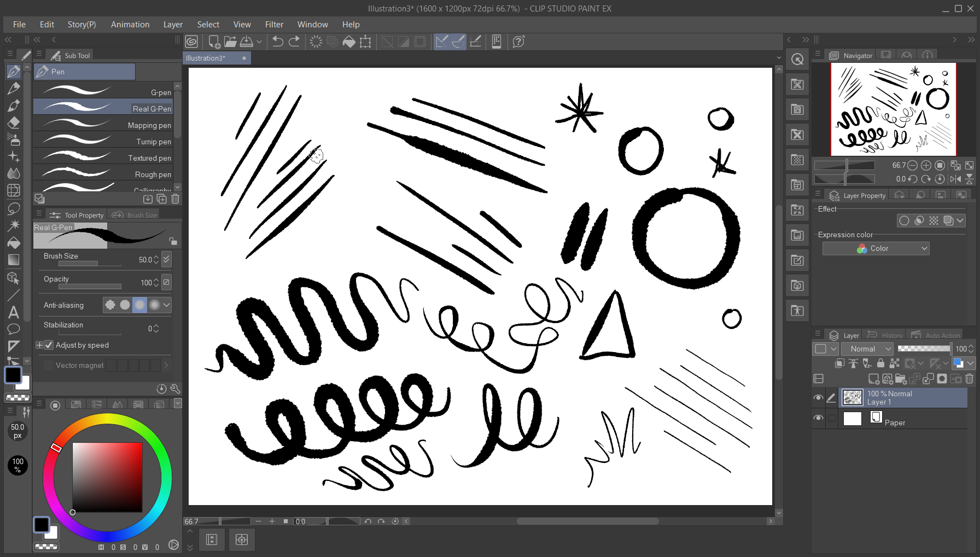The image size is (980, 557).
Task: Create a new raster layer
Action: coord(873,379)
